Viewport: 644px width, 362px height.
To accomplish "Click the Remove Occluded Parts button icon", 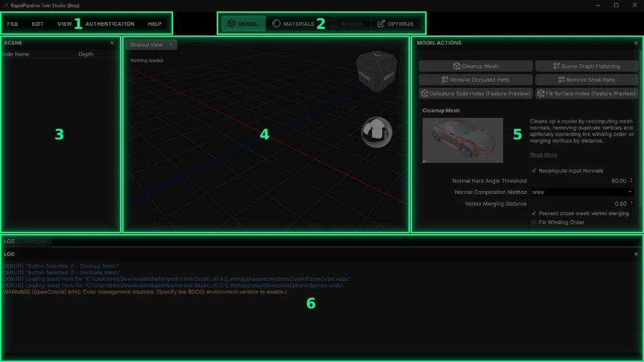I will coord(445,80).
